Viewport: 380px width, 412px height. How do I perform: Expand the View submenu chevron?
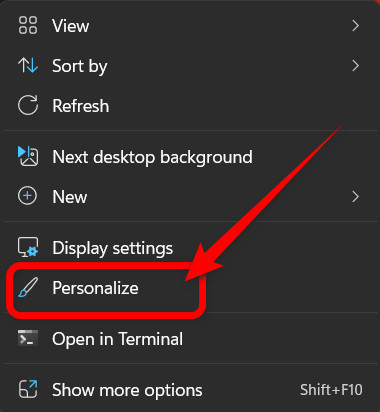coord(355,26)
